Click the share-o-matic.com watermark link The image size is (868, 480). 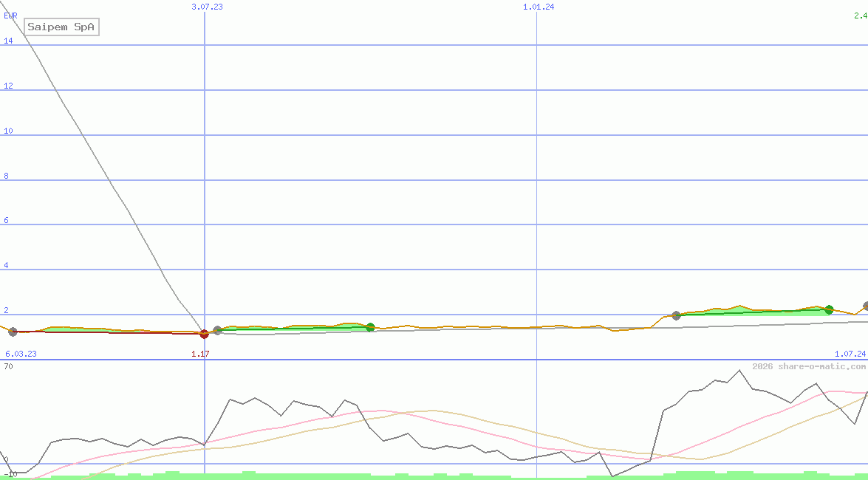coord(809,366)
